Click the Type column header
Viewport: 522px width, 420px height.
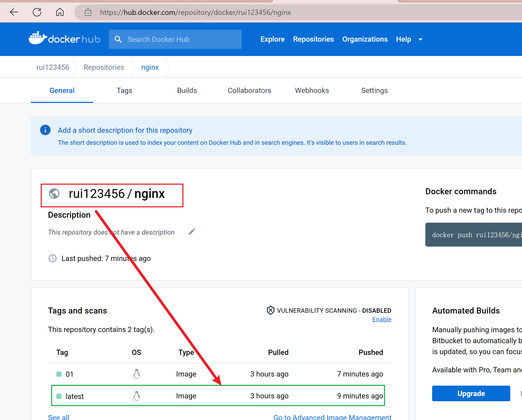click(186, 352)
